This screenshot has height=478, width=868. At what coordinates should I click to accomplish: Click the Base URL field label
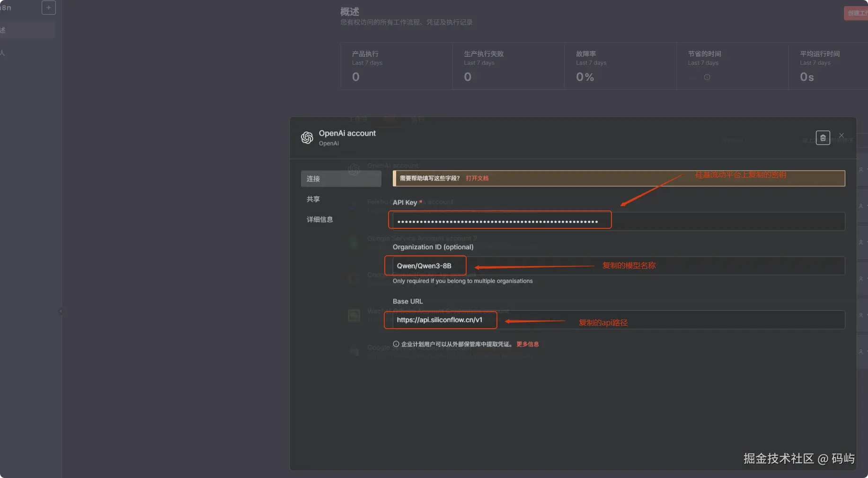408,301
